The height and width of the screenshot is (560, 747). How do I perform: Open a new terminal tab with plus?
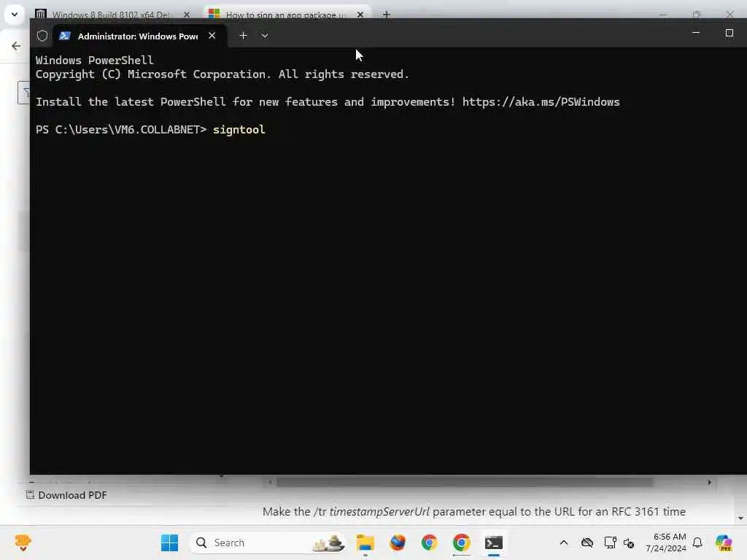(243, 36)
